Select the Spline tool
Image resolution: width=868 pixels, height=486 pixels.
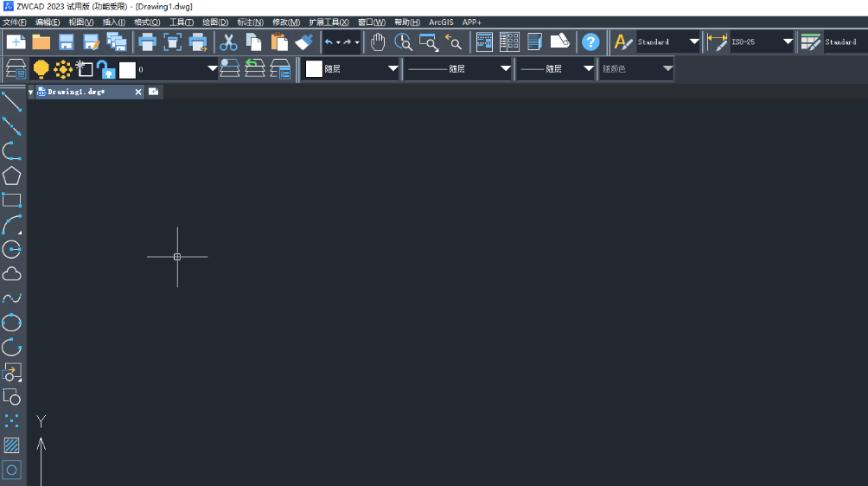coord(11,298)
